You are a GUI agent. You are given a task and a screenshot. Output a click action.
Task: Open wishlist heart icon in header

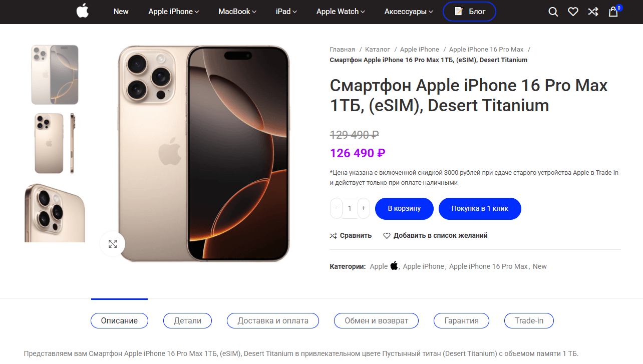pos(573,12)
